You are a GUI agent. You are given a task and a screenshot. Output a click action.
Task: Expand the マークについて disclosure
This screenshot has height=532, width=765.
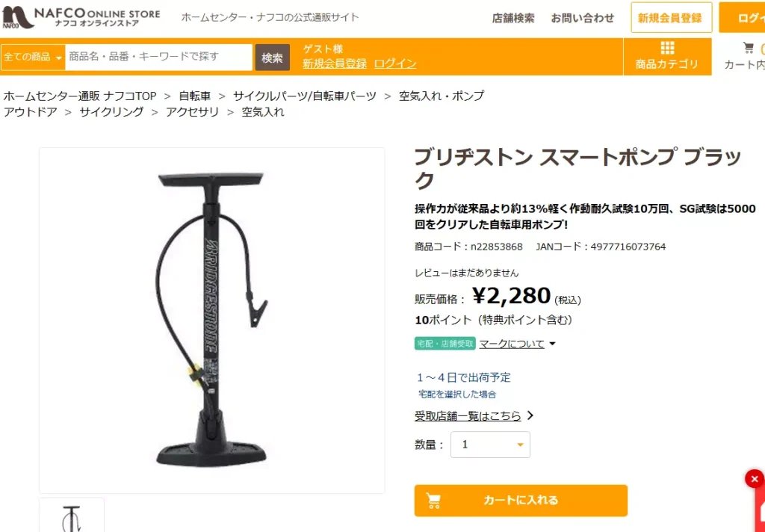coord(517,344)
